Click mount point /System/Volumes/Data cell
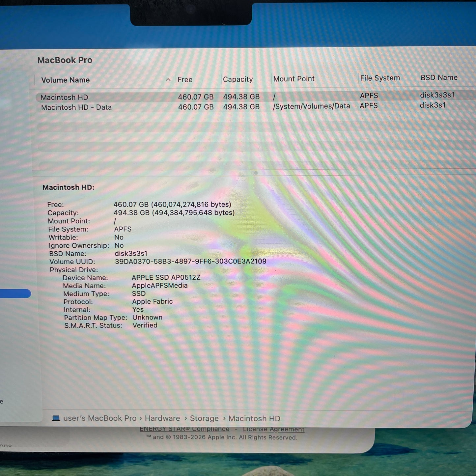This screenshot has height=476, width=476. click(x=311, y=106)
